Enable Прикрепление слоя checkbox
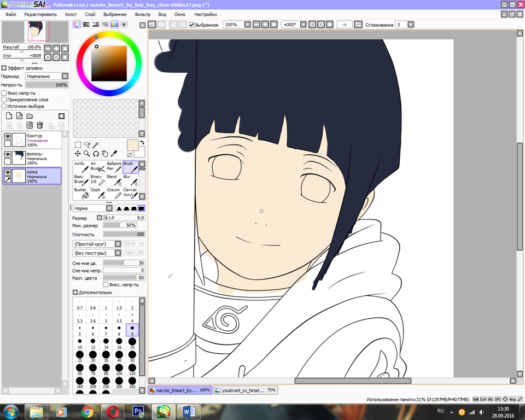 click(x=4, y=100)
